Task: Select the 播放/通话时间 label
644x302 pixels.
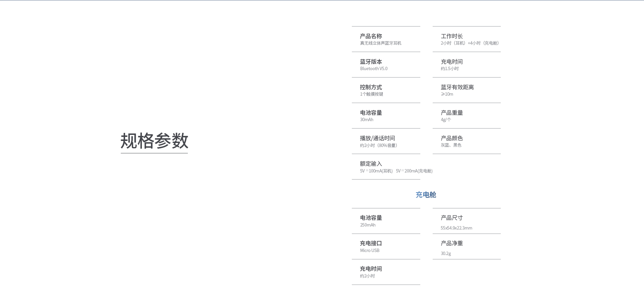Action: 377,138
